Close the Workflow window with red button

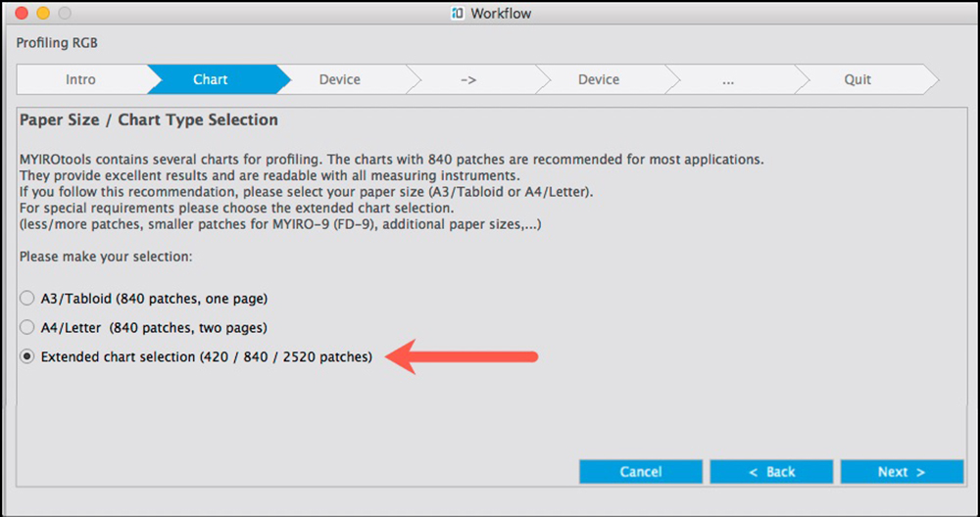pyautogui.click(x=22, y=14)
